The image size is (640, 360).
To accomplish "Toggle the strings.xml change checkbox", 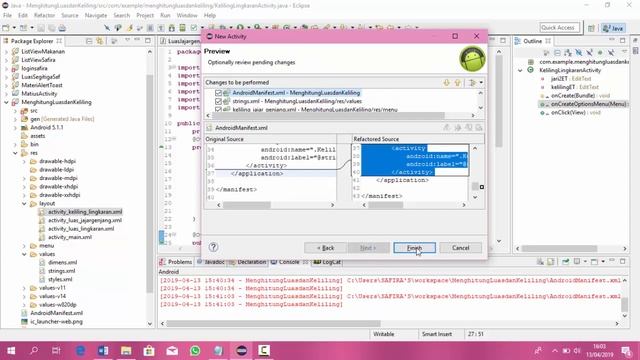I will point(218,101).
